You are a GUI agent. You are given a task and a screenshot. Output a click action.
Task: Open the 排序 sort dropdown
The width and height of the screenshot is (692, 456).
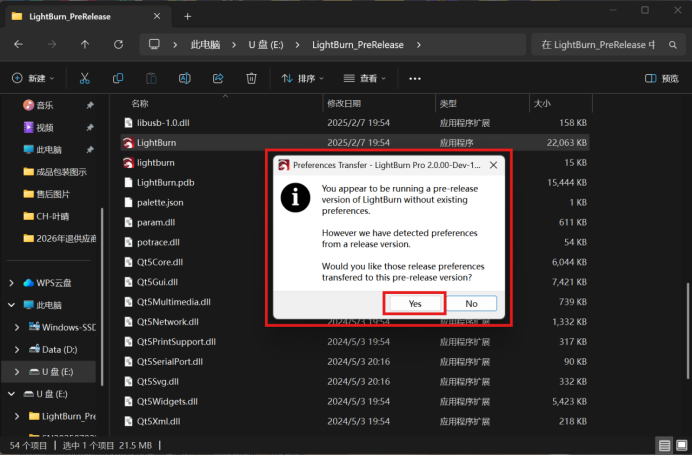tap(303, 78)
